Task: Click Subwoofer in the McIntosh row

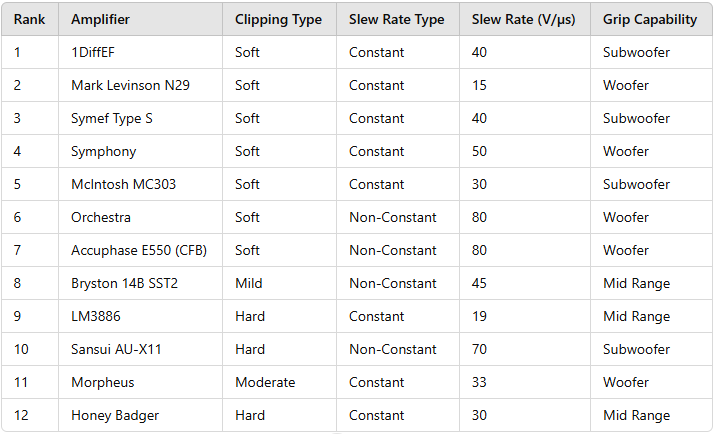Action: point(637,184)
